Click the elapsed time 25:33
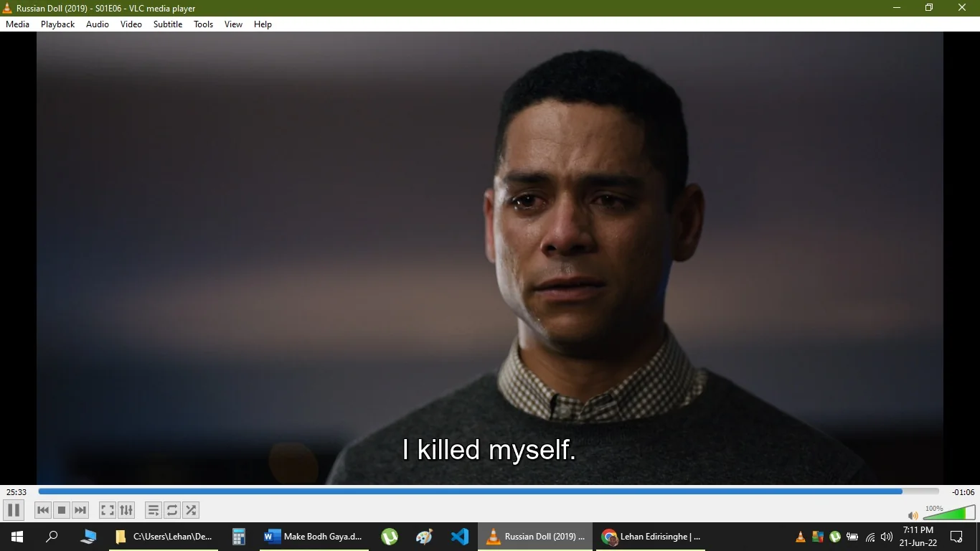 point(17,492)
